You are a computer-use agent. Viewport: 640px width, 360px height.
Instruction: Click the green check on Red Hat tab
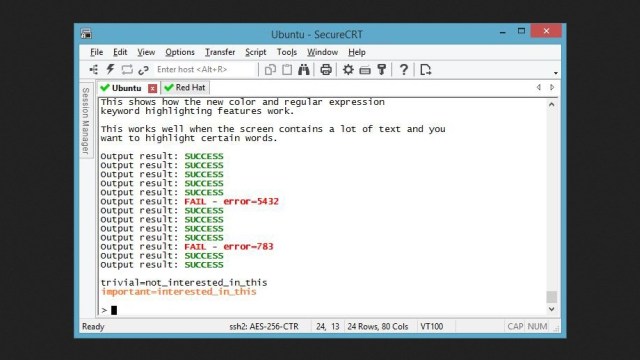(169, 88)
